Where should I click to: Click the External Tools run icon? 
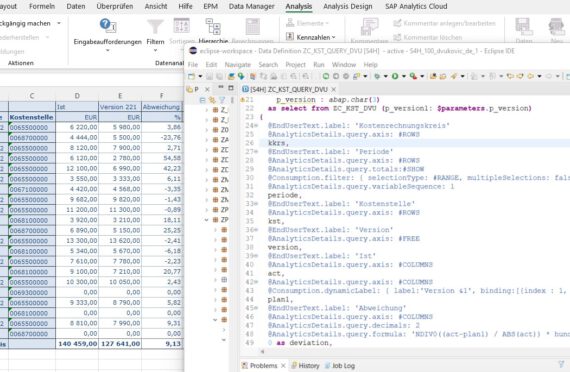point(413,76)
